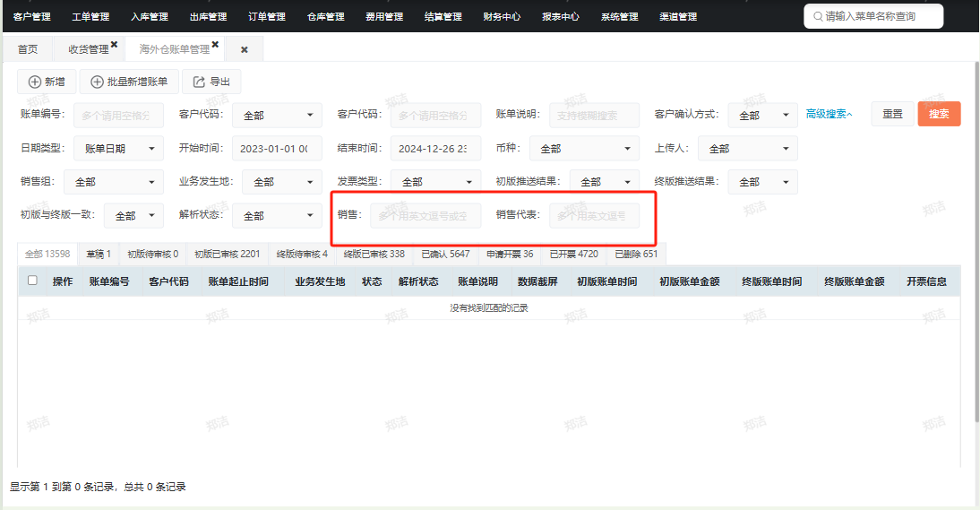The height and width of the screenshot is (510, 980).
Task: Select the 初版已审核 2201 status tab
Action: pos(227,254)
